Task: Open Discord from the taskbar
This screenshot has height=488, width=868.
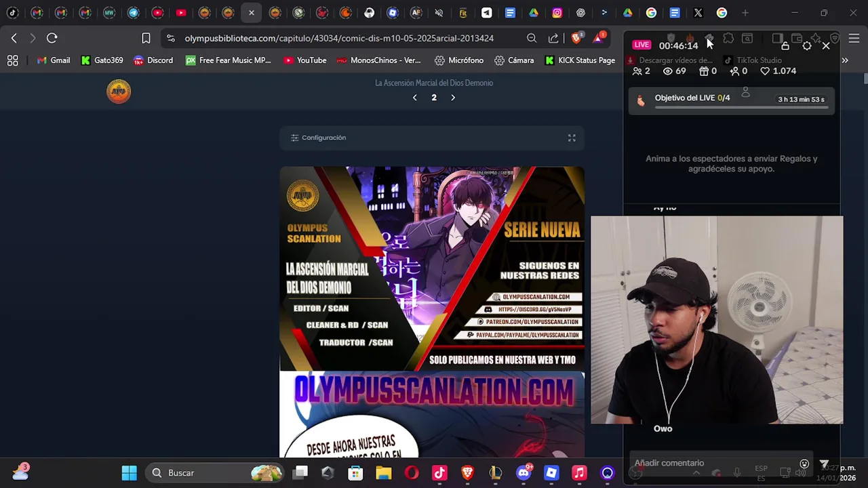Action: pyautogui.click(x=524, y=472)
